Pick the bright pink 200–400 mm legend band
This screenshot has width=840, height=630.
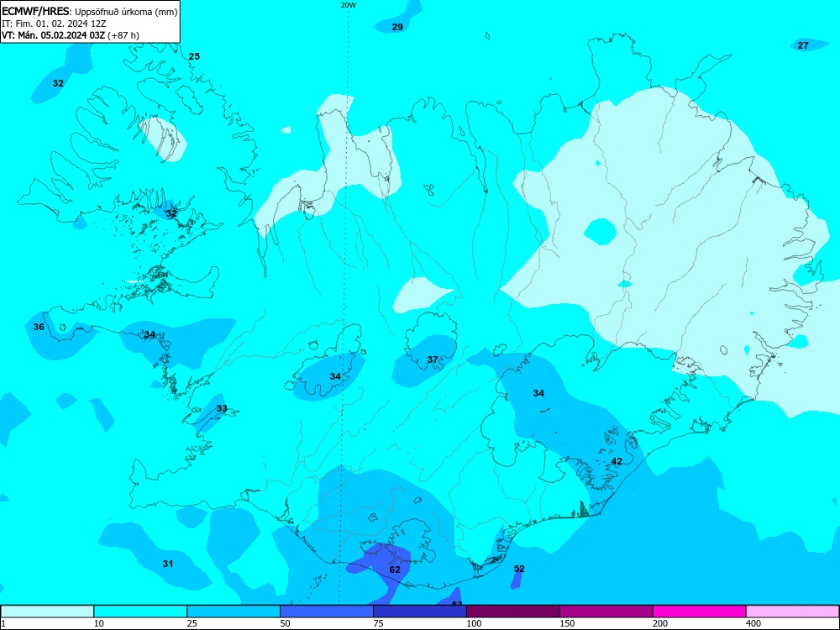[x=700, y=612]
